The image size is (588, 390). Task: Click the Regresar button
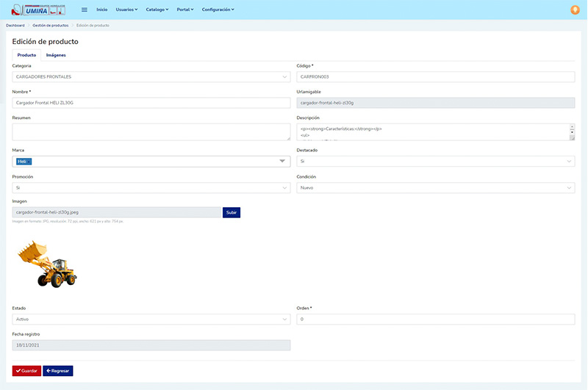pos(58,371)
